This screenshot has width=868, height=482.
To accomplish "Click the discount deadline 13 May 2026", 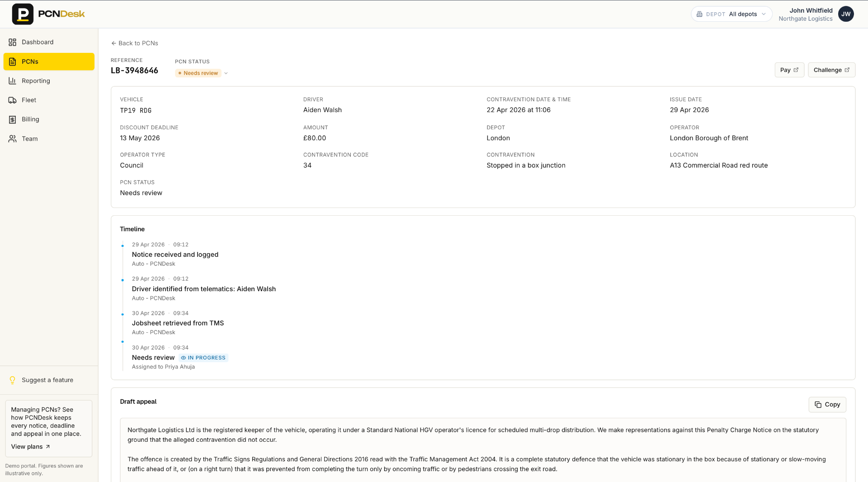I will click(x=140, y=138).
